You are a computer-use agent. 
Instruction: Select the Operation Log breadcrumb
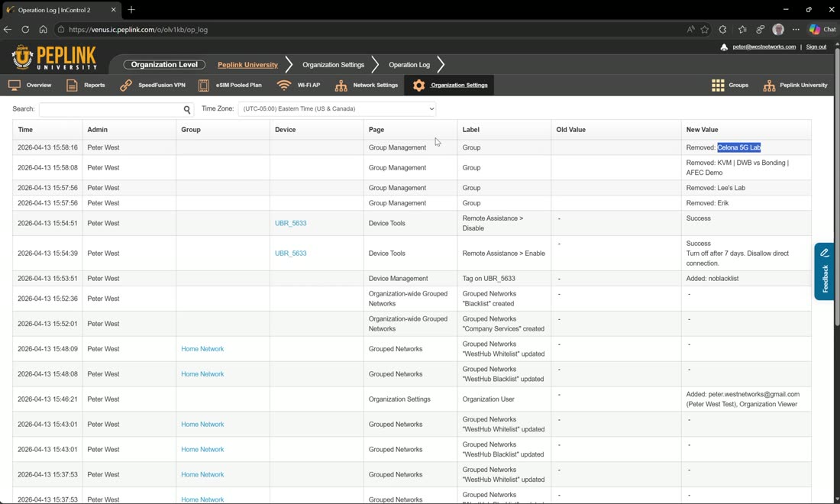coord(409,65)
